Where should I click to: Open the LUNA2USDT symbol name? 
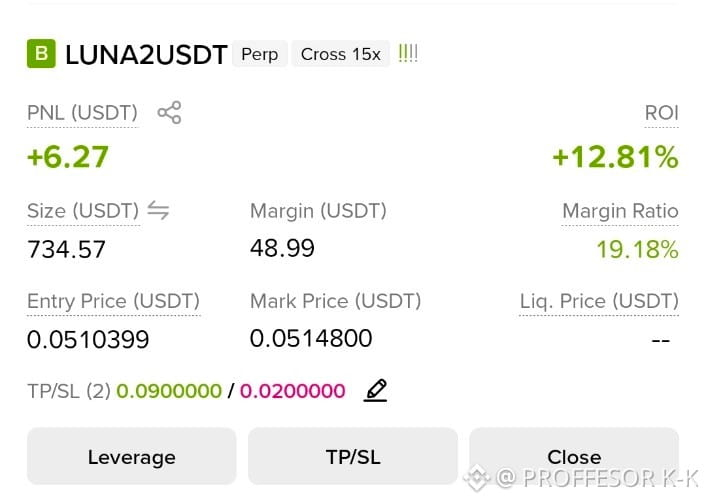(x=146, y=55)
